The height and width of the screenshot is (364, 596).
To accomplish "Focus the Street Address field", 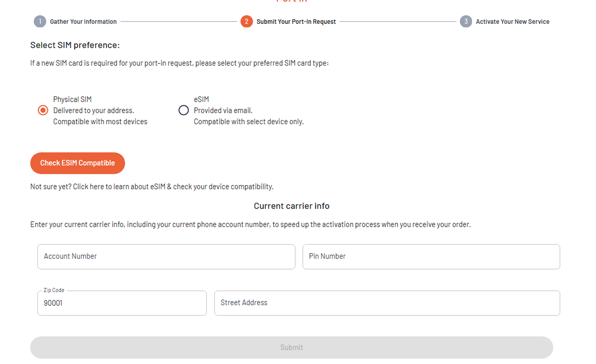I will click(387, 303).
